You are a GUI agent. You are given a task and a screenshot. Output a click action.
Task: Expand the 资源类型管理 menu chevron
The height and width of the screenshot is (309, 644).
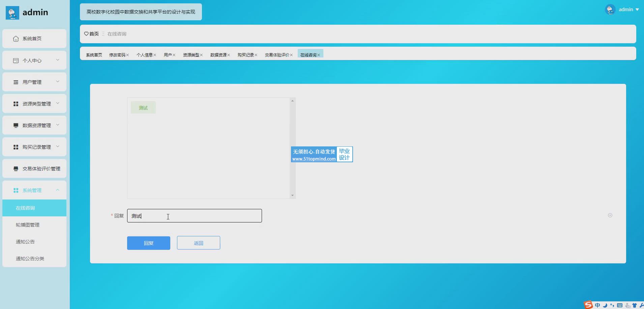tap(58, 103)
